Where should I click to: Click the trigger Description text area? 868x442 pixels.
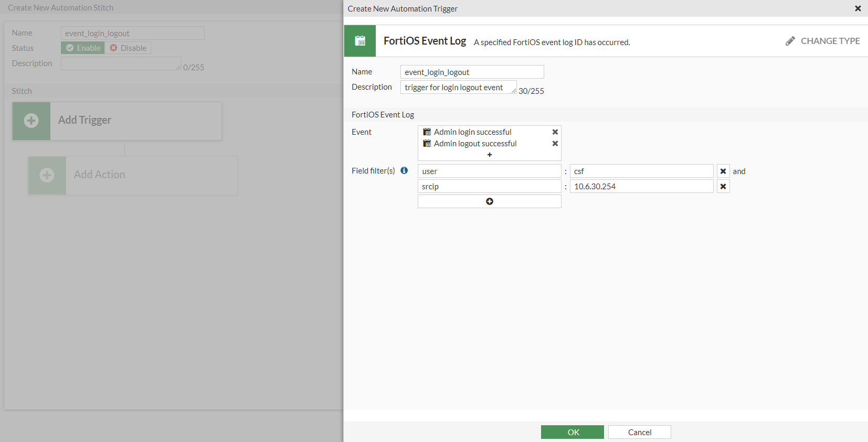point(458,87)
